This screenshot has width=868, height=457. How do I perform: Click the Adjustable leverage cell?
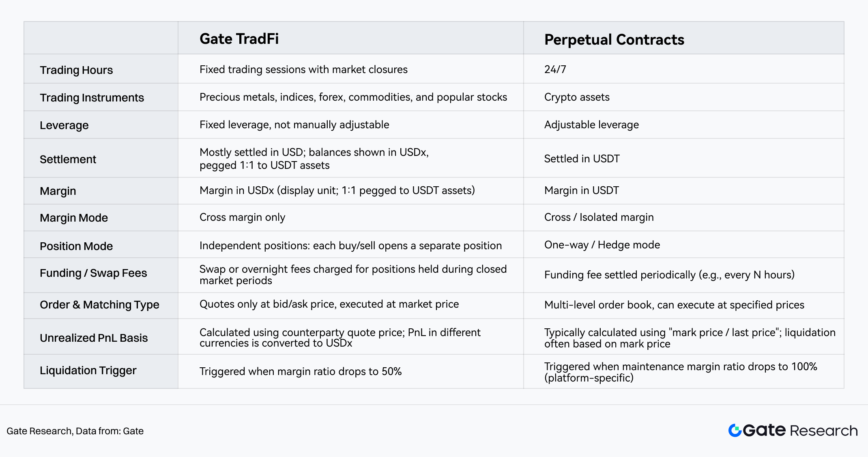click(x=591, y=125)
